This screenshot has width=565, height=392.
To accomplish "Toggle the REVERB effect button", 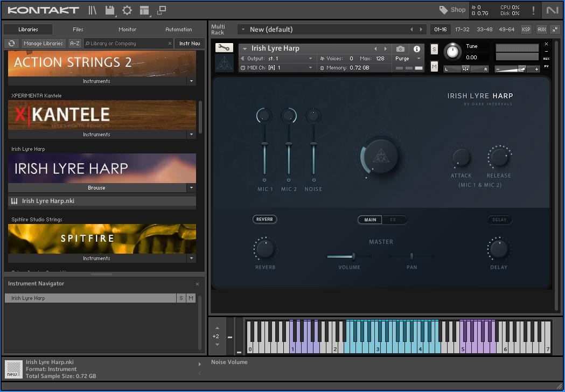I will click(264, 219).
